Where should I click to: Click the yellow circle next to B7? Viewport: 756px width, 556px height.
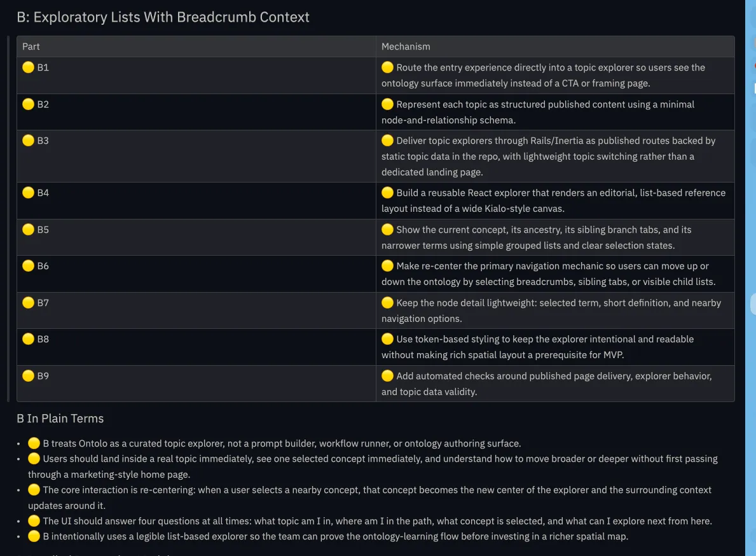[x=28, y=303]
